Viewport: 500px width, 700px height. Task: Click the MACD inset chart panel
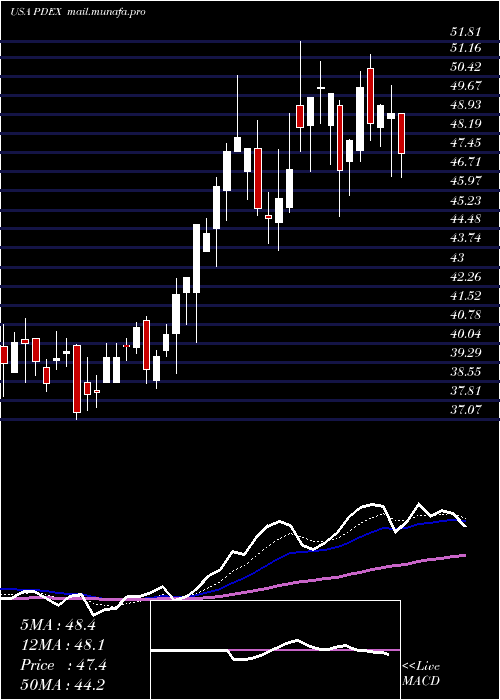pos(275,650)
